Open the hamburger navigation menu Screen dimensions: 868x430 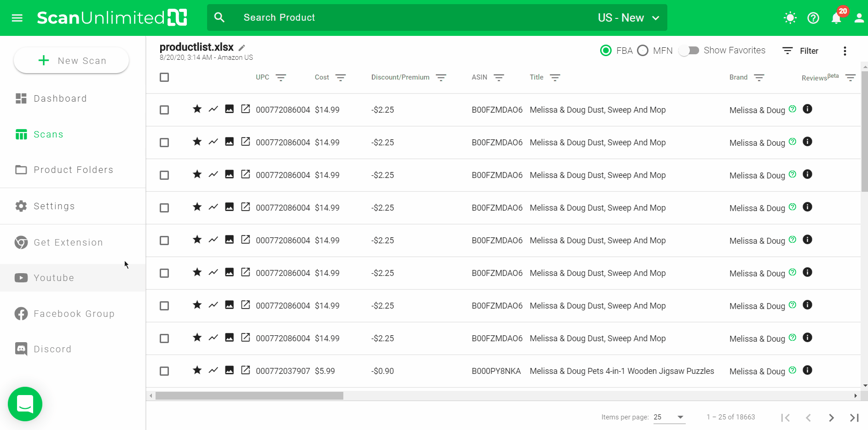pyautogui.click(x=17, y=18)
